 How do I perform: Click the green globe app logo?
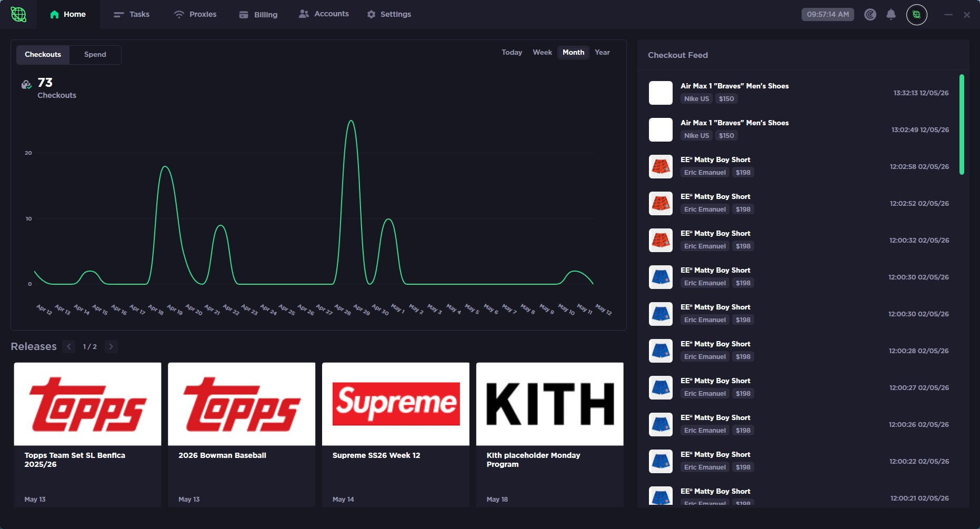pos(18,14)
